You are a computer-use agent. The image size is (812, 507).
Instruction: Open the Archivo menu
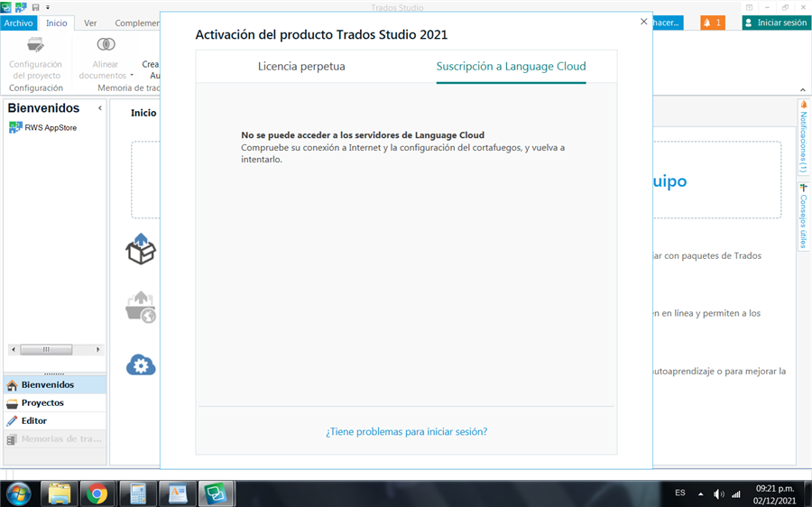pos(19,23)
